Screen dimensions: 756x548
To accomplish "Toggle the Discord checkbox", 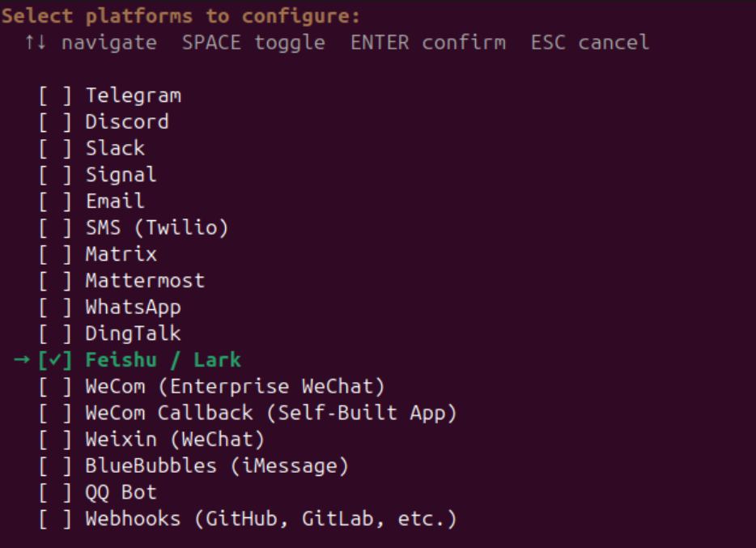I will coord(55,122).
